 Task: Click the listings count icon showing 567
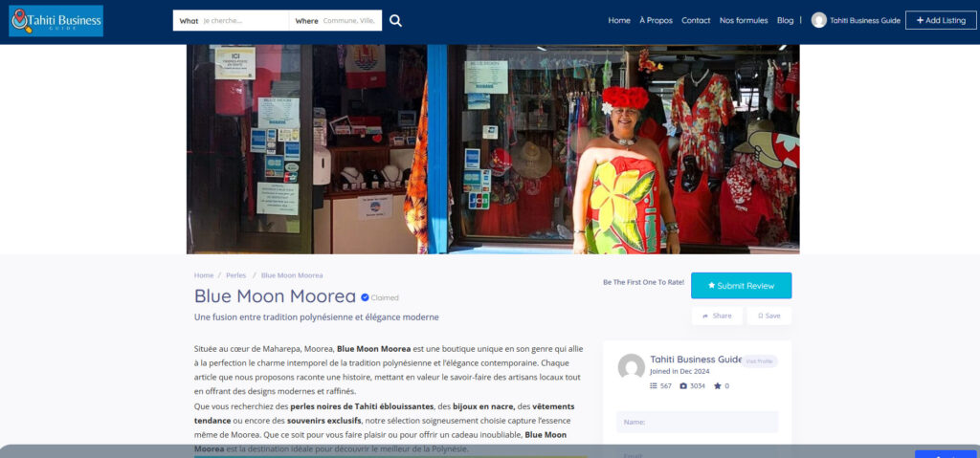click(x=654, y=386)
